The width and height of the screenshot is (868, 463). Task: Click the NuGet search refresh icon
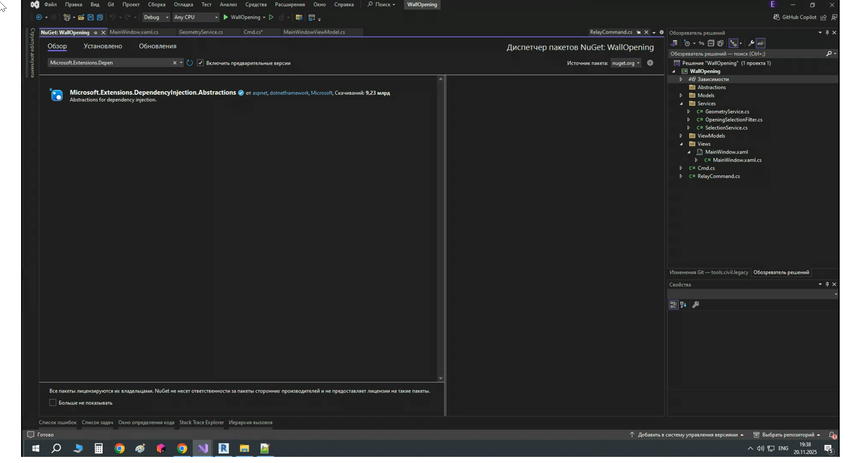(190, 63)
